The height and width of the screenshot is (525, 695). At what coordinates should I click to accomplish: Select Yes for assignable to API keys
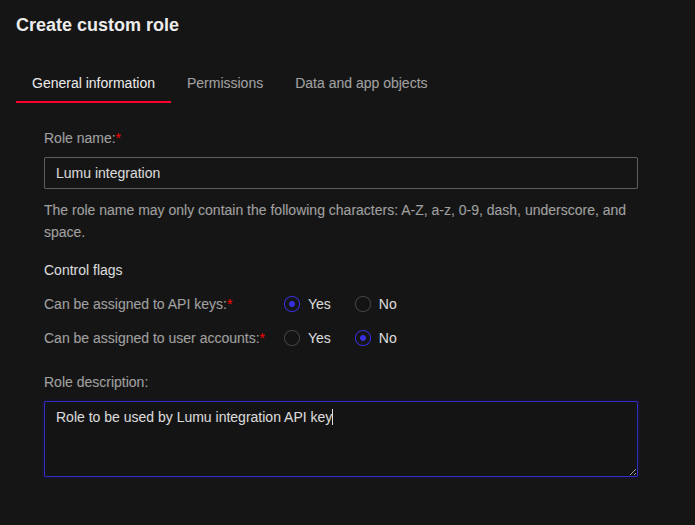tap(292, 304)
